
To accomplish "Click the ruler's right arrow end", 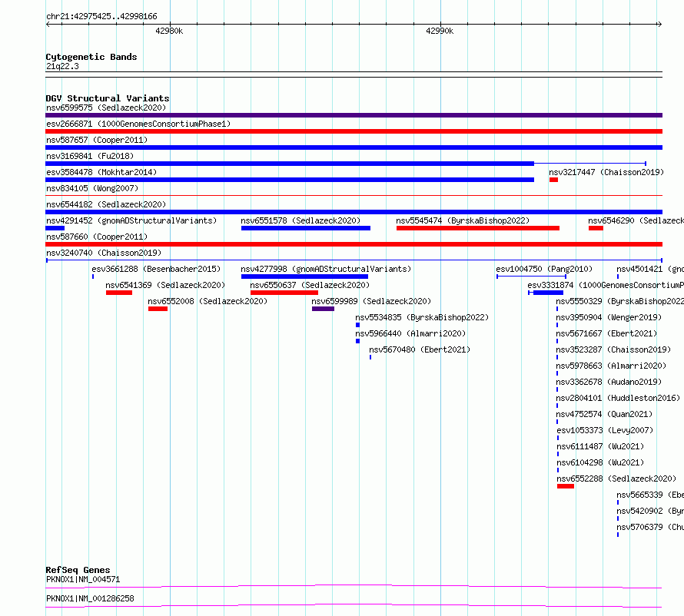I will [x=660, y=25].
